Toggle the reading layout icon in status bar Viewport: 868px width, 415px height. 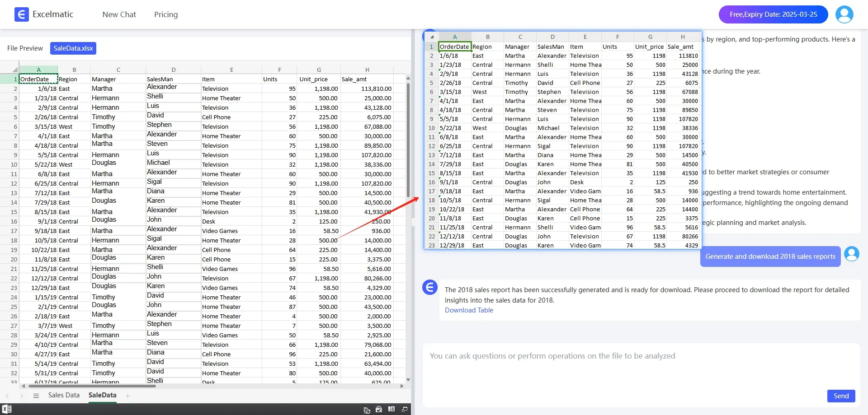click(x=392, y=409)
